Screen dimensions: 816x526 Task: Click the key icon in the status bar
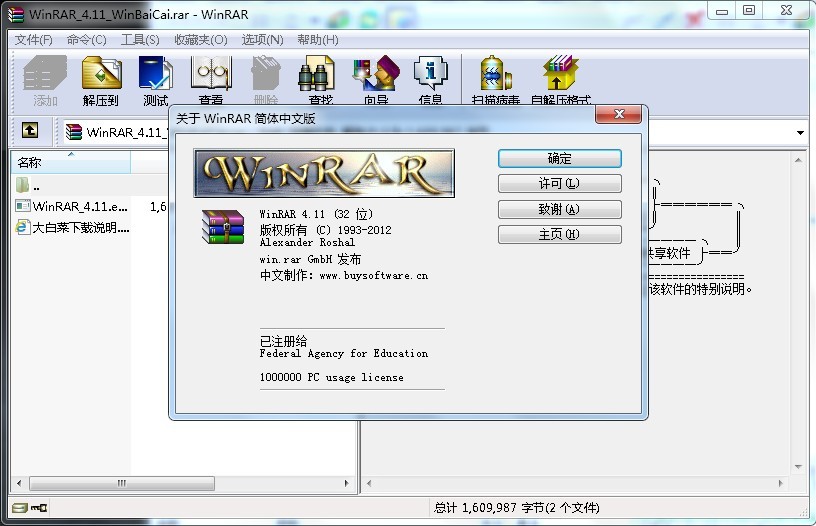(39, 508)
